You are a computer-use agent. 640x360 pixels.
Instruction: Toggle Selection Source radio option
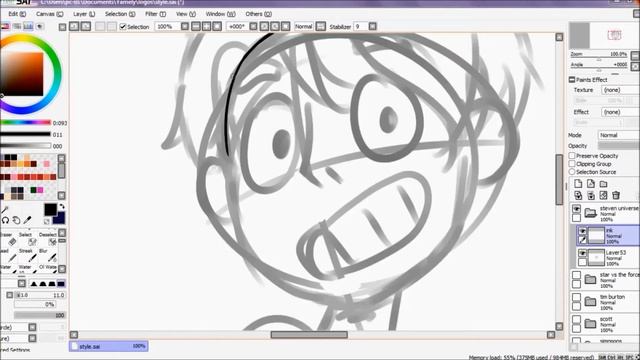point(572,172)
